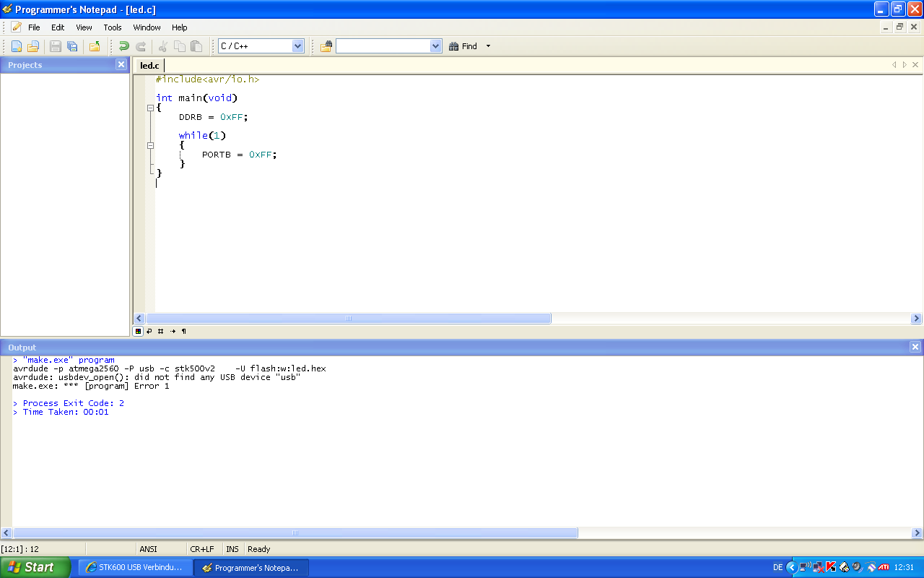Toggle syntax colouring in editor mini-bar
The image size is (924, 578).
pyautogui.click(x=138, y=331)
